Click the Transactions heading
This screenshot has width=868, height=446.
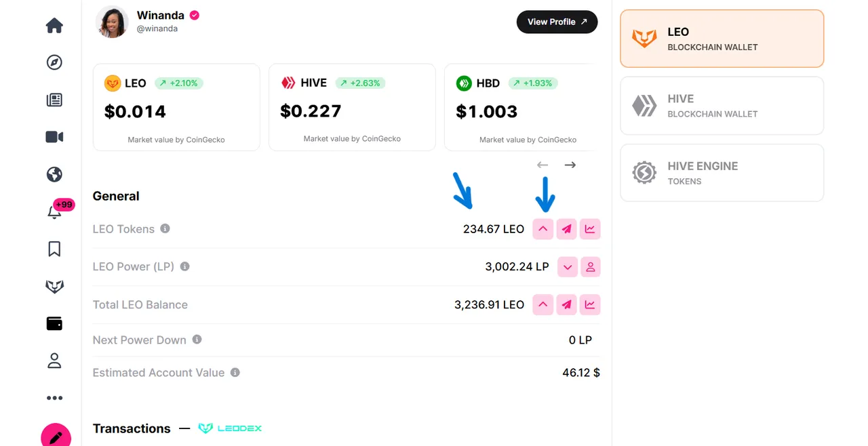(132, 428)
